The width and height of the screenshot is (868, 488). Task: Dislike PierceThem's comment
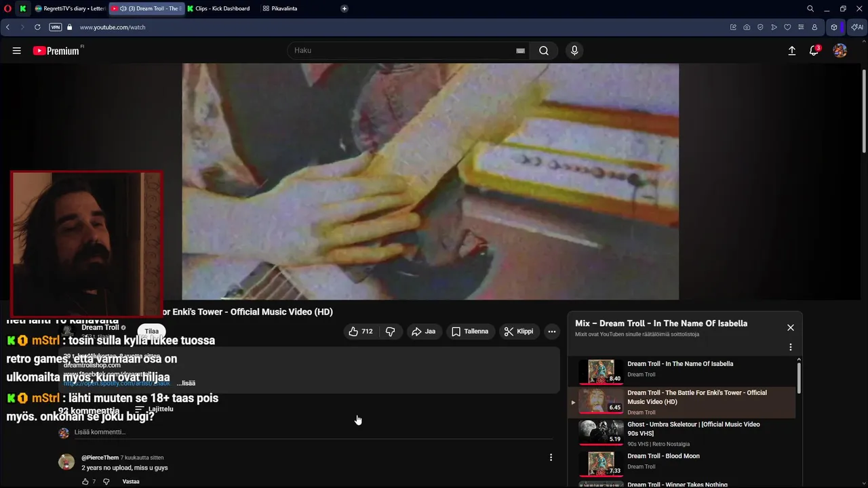(106, 482)
